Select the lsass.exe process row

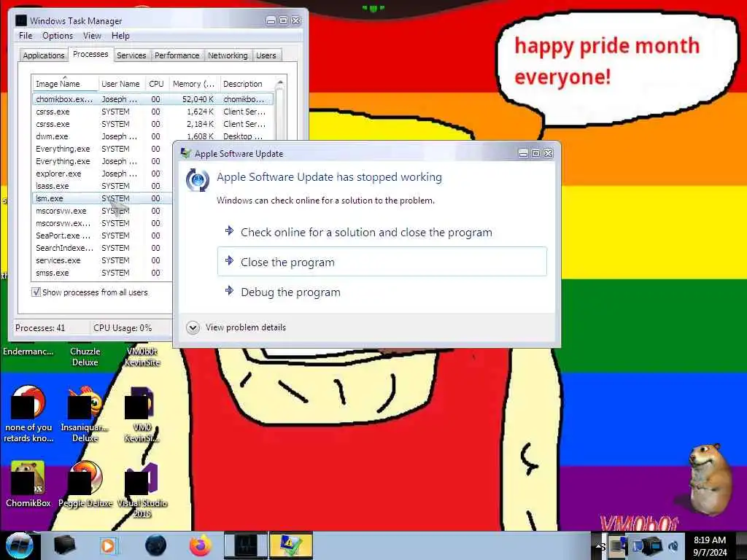tap(102, 186)
